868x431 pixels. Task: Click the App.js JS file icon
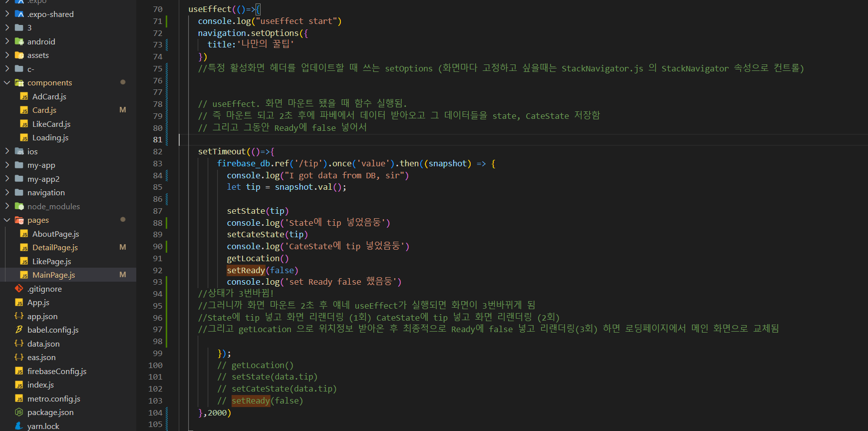tap(19, 303)
